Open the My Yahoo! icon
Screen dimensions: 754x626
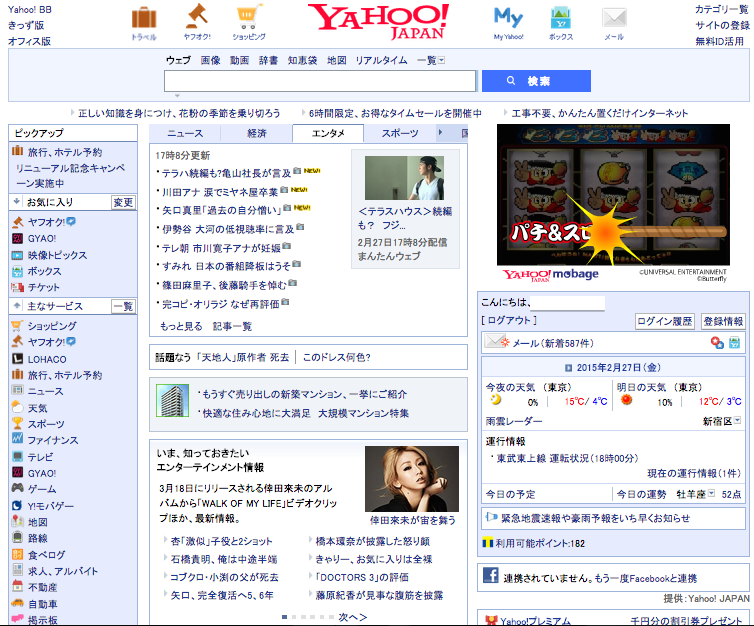pyautogui.click(x=508, y=18)
